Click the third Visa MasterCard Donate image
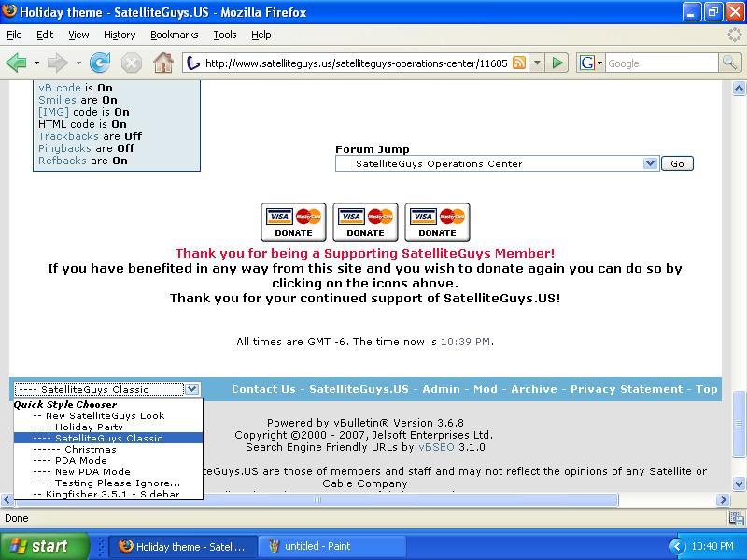 click(x=437, y=222)
